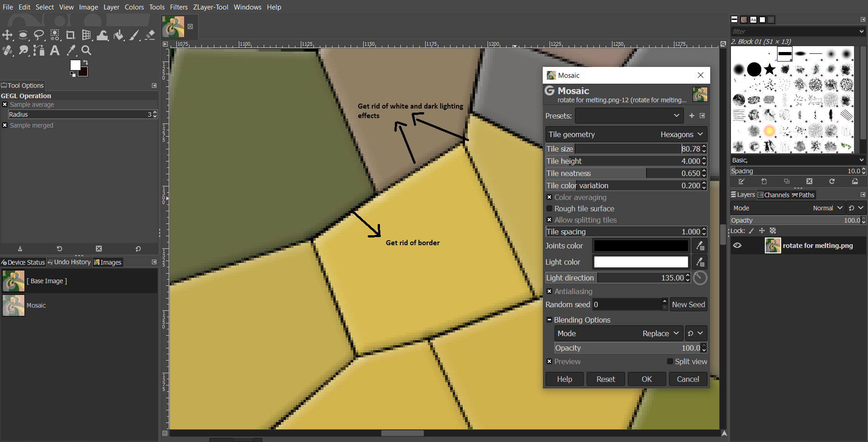Select the Ellipse Select tool

[x=23, y=35]
